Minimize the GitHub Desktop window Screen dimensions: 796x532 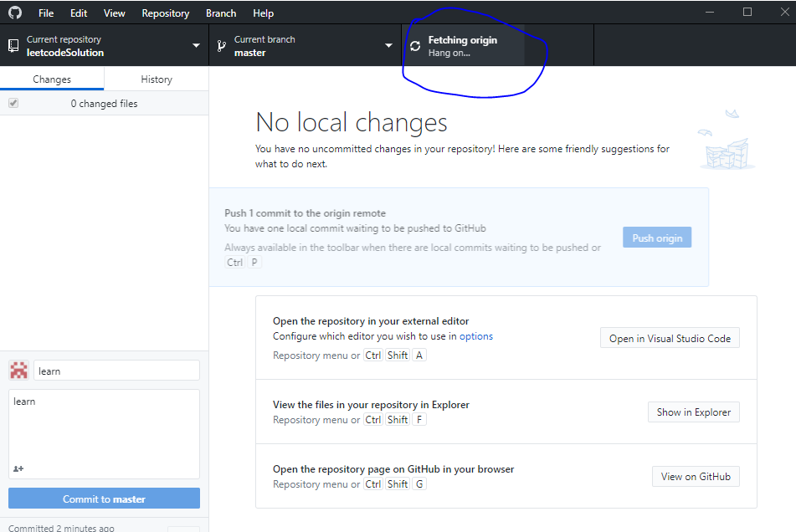[x=710, y=12]
